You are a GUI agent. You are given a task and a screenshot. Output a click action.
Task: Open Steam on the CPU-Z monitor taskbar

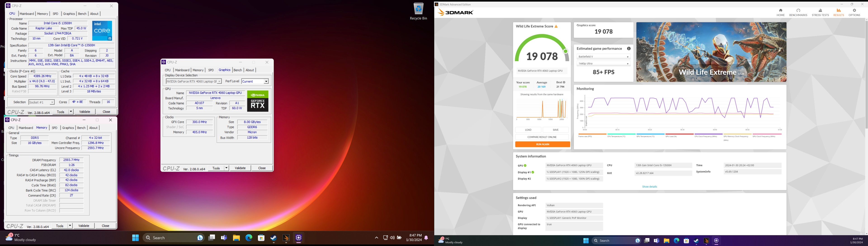point(274,238)
